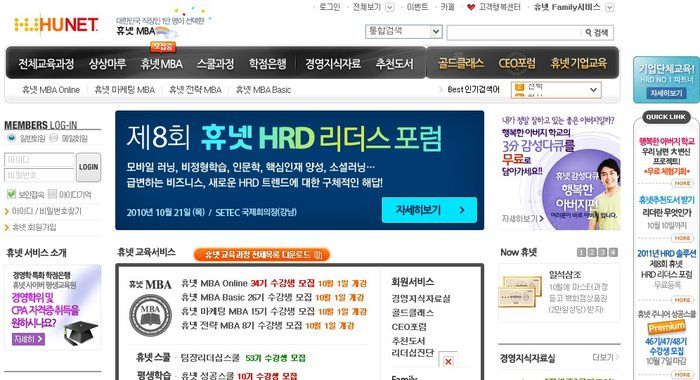700x380 pixels.
Task: Toggle the 보안접속 checkbox
Action: [x=11, y=194]
